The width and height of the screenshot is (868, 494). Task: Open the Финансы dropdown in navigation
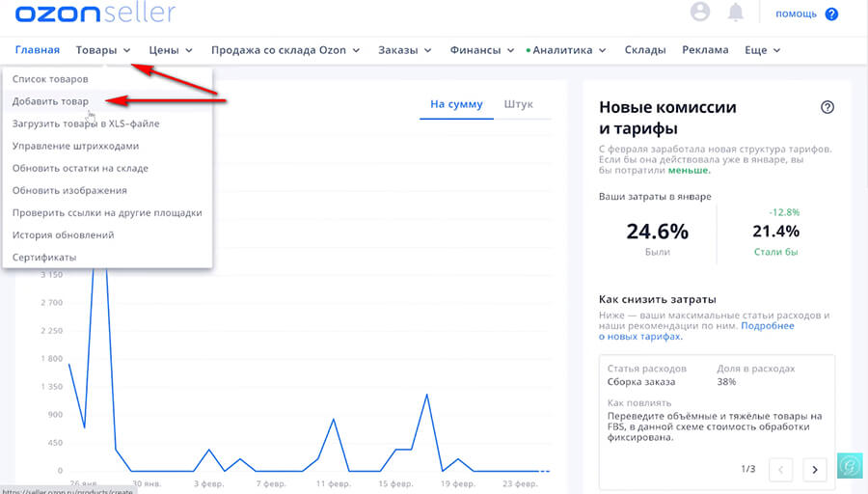482,50
